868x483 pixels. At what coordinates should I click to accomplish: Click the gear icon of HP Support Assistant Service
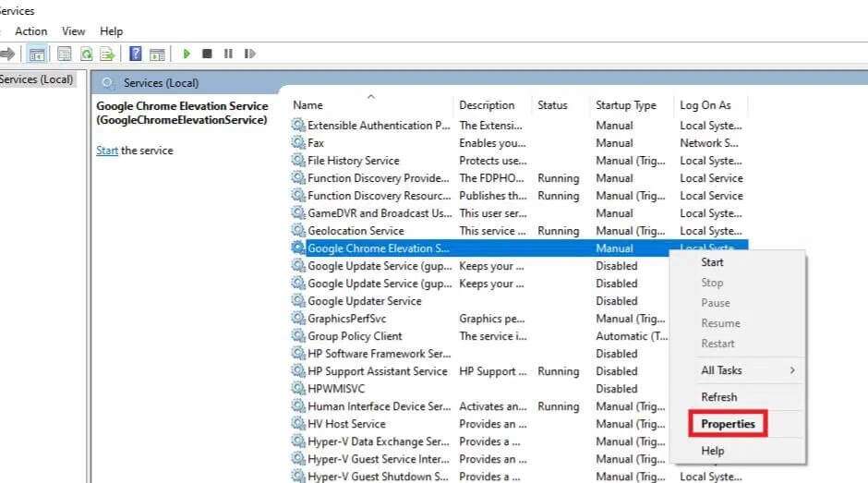(298, 371)
